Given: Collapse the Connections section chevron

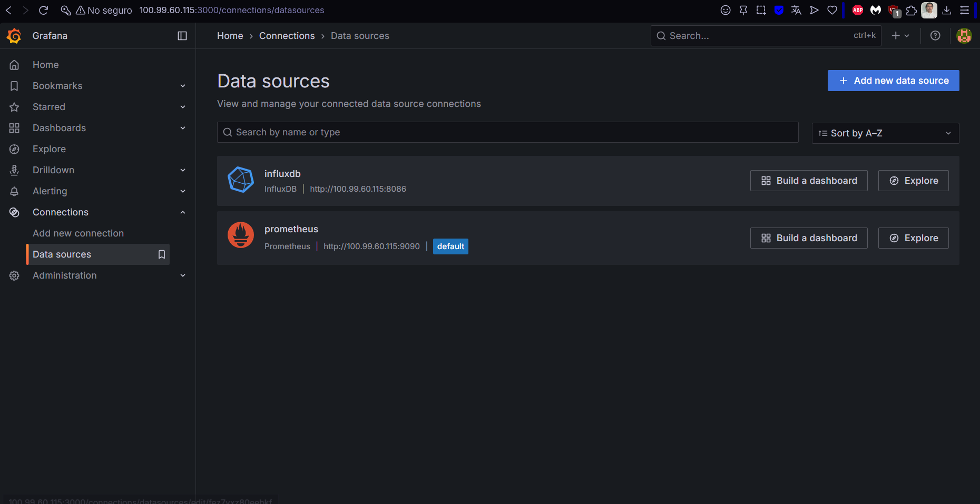Looking at the screenshot, I should click(x=183, y=212).
